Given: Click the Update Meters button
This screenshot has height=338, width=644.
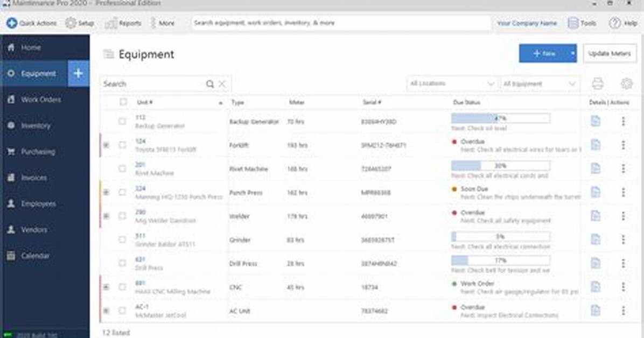Looking at the screenshot, I should click(610, 53).
